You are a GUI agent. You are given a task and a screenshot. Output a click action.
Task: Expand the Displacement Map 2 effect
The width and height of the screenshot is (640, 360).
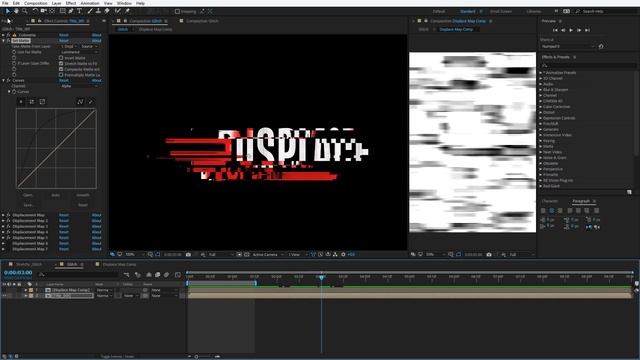point(4,221)
